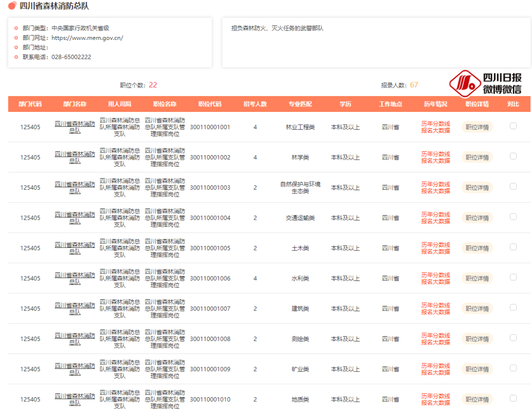Image resolution: width=532 pixels, height=414 pixels.
Task: Check the 对比 box for 土木类 position
Action: 513,247
